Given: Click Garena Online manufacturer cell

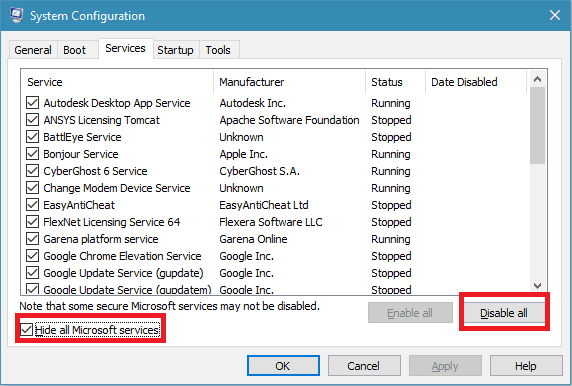Looking at the screenshot, I should click(253, 239).
